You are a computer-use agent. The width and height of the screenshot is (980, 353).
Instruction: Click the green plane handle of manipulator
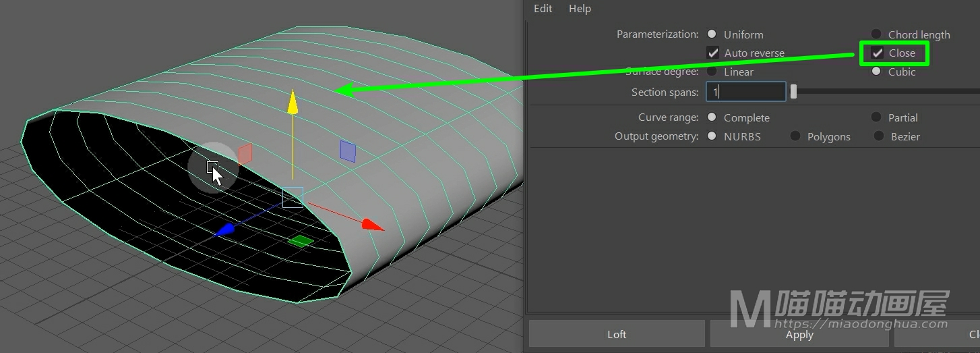(x=301, y=241)
